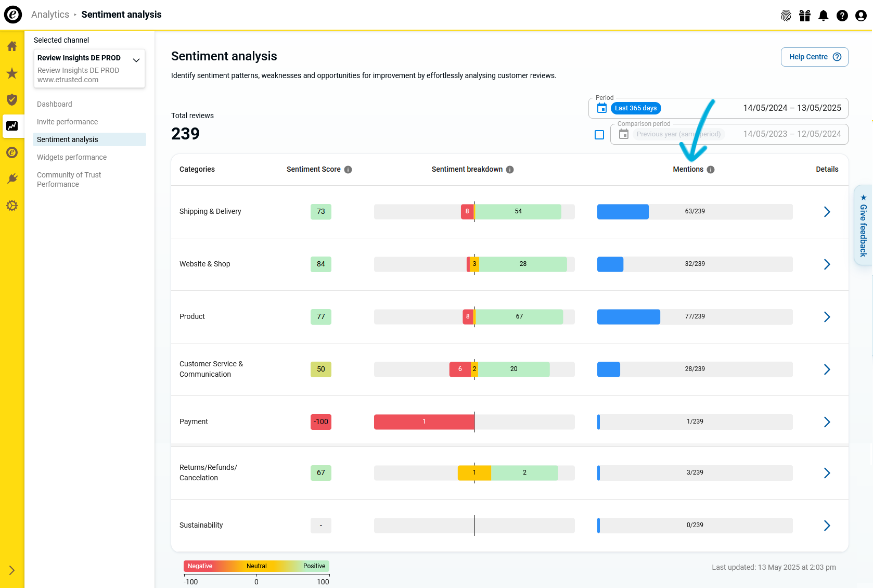This screenshot has width=873, height=588.
Task: Click the Analytics breadcrumb link
Action: [x=50, y=15]
